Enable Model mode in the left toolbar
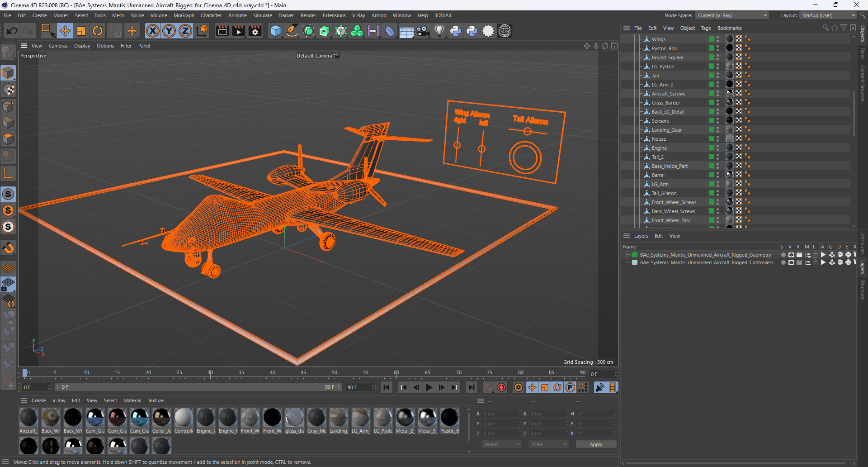868x467 pixels. pos(8,73)
